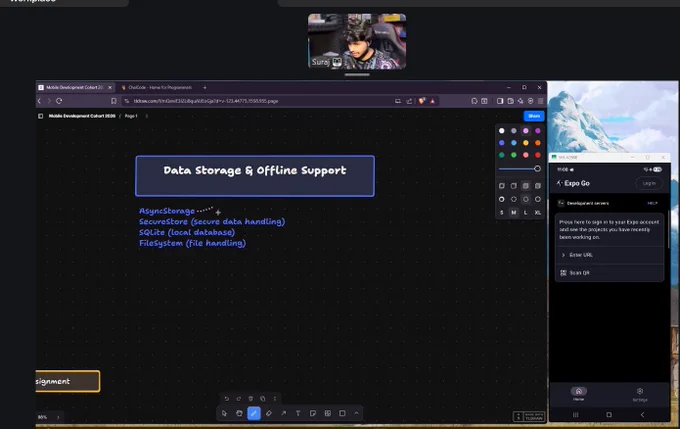Open the tldraw sidebar menu icon
The image size is (680, 429).
pos(40,116)
